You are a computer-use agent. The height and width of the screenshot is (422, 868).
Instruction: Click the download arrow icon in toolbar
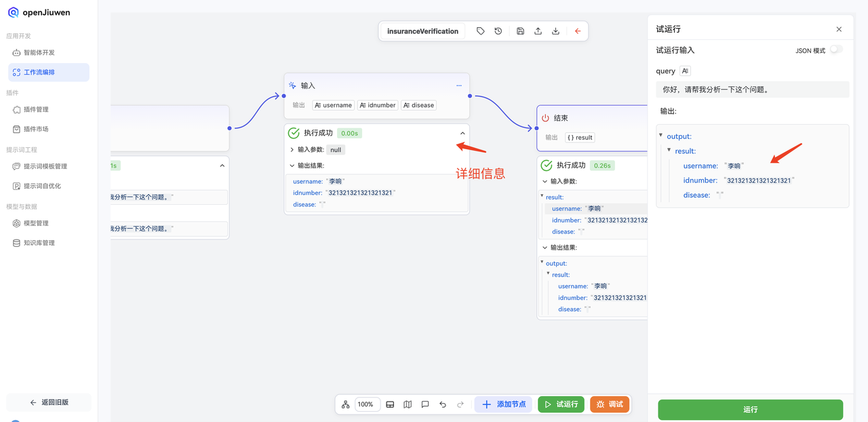[555, 31]
